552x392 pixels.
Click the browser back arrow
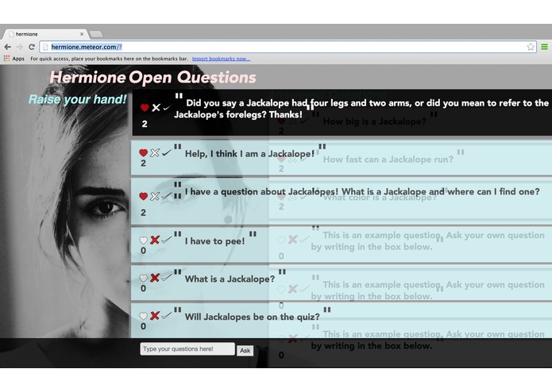pyautogui.click(x=8, y=47)
